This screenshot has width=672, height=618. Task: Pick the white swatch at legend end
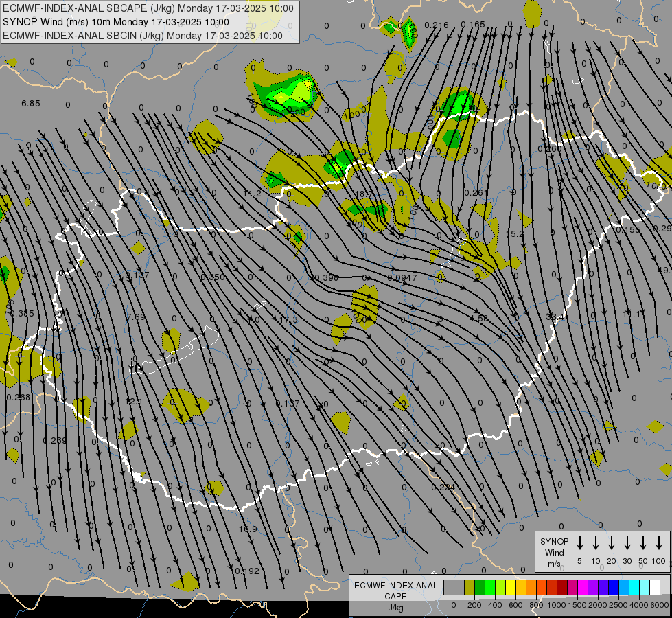655,587
